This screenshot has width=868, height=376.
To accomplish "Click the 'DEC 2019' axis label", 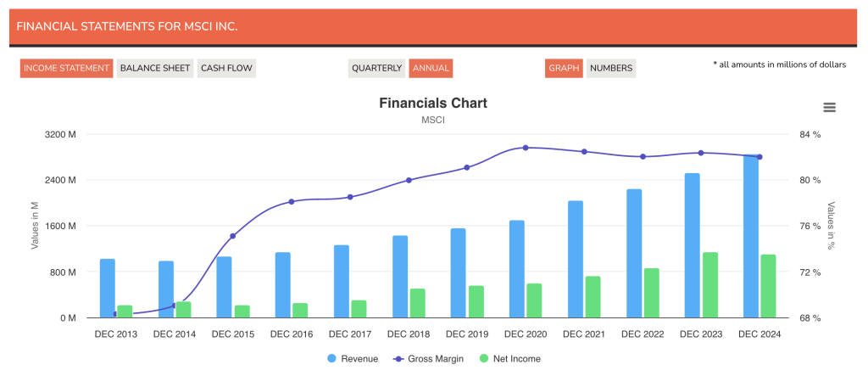I will tap(466, 334).
